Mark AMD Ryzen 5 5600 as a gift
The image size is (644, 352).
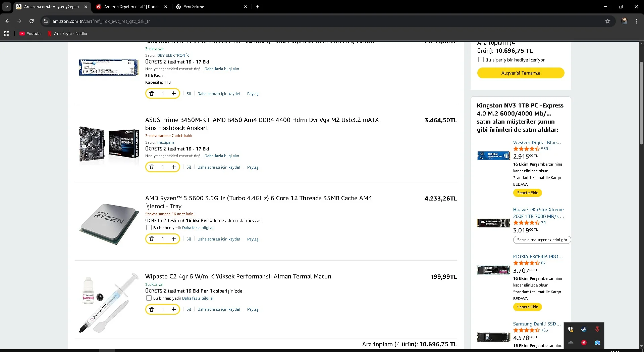click(x=149, y=228)
